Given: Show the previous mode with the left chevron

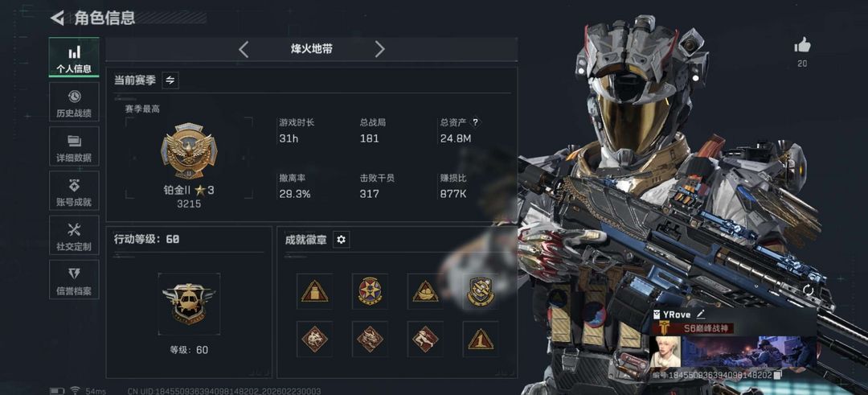Looking at the screenshot, I should tap(244, 49).
